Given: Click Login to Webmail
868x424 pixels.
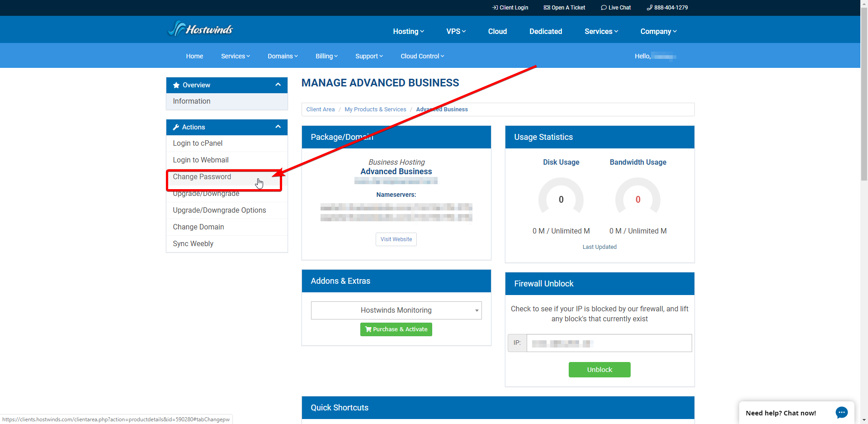Looking at the screenshot, I should pos(227,160).
